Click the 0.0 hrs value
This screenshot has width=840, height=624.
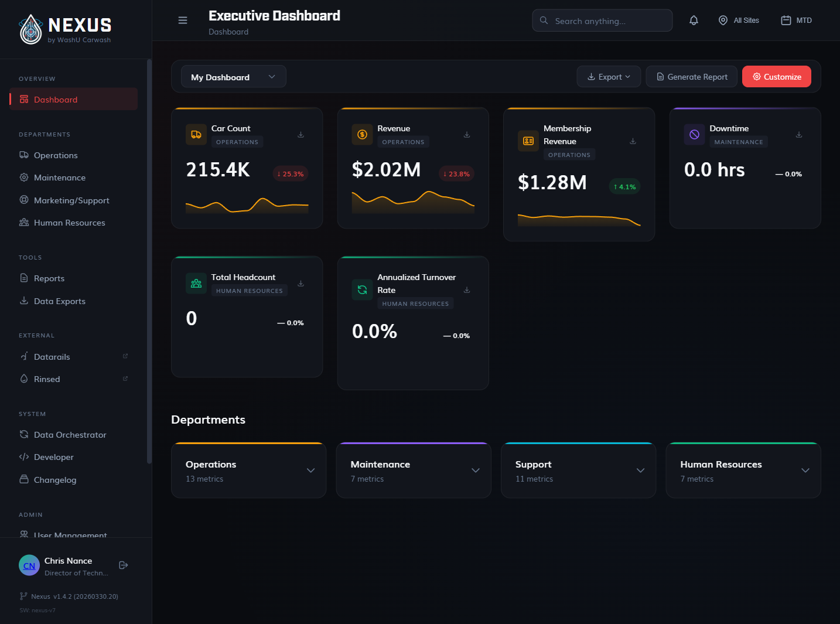(715, 170)
